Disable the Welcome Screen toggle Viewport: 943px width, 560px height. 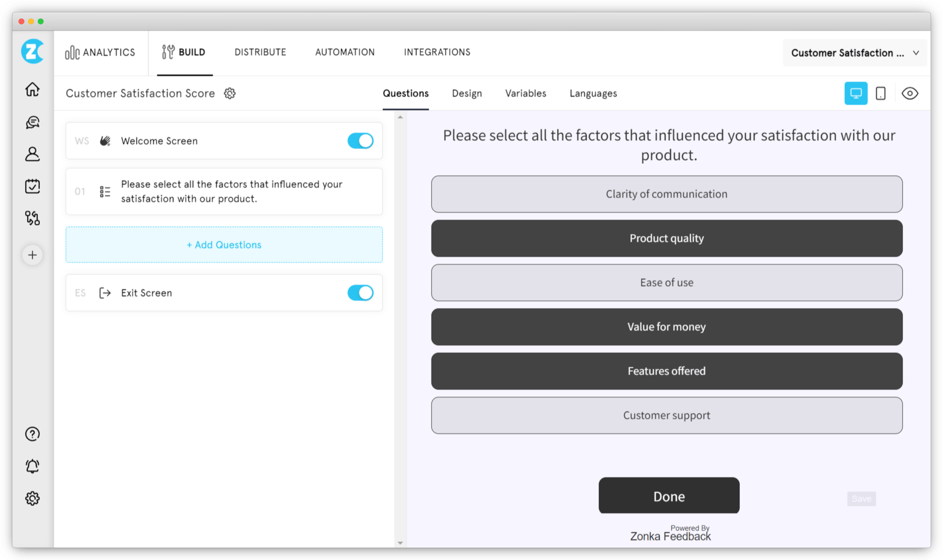click(x=360, y=140)
